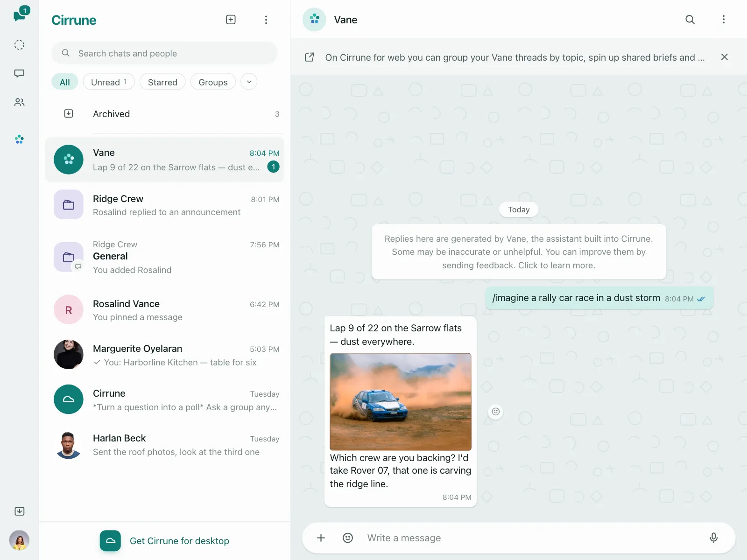
Task: Open the Vane assistant icon in sidebar
Action: (19, 139)
